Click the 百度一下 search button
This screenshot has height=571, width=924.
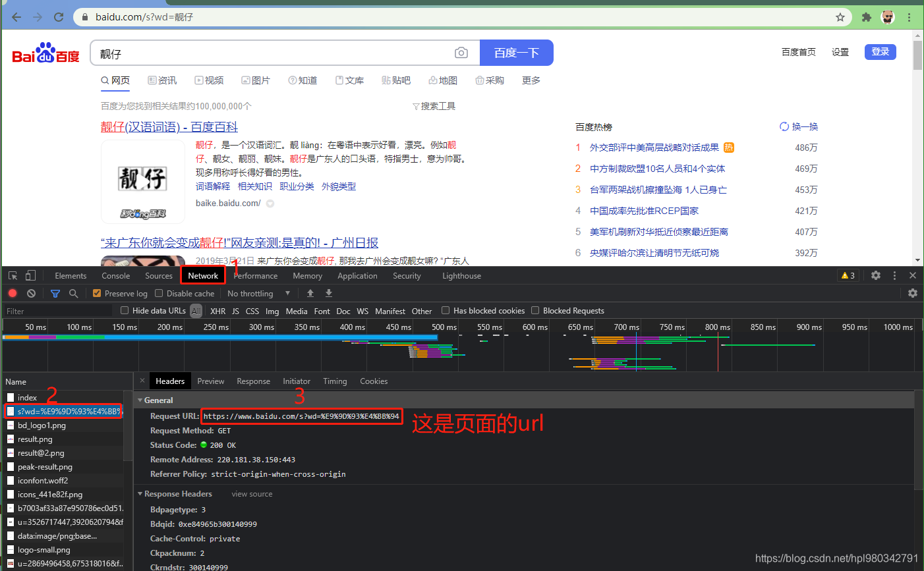click(517, 53)
